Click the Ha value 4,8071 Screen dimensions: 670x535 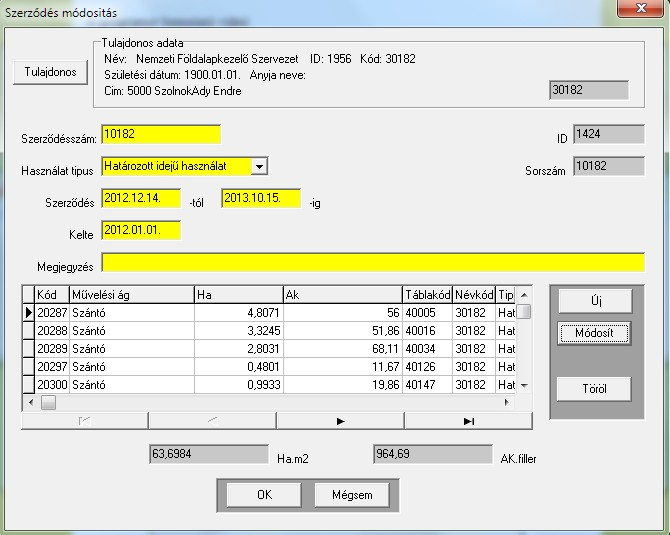pos(239,313)
